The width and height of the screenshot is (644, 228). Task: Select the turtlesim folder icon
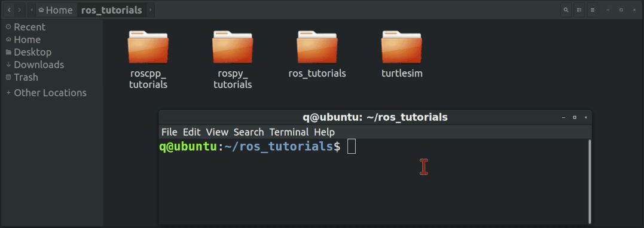[x=402, y=47]
